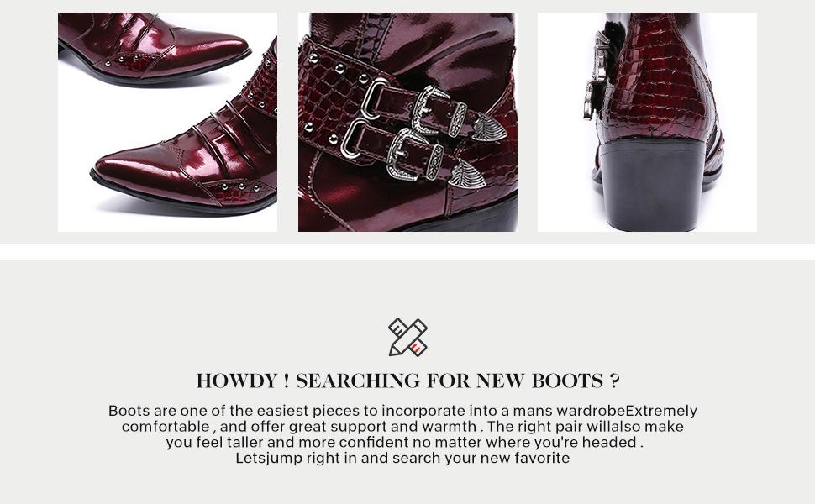Click the 'you feel taller and more confident' line

[x=404, y=442]
